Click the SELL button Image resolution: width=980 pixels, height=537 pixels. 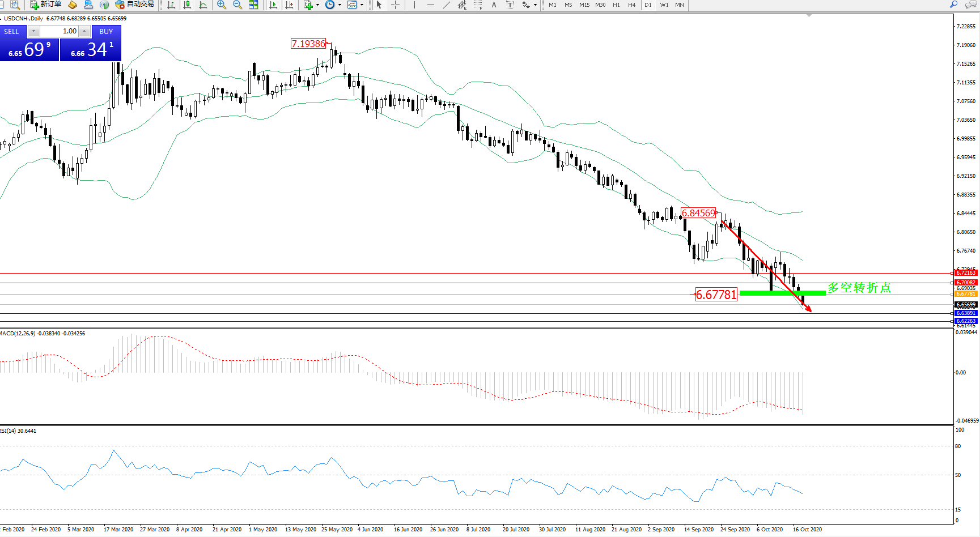pos(12,32)
